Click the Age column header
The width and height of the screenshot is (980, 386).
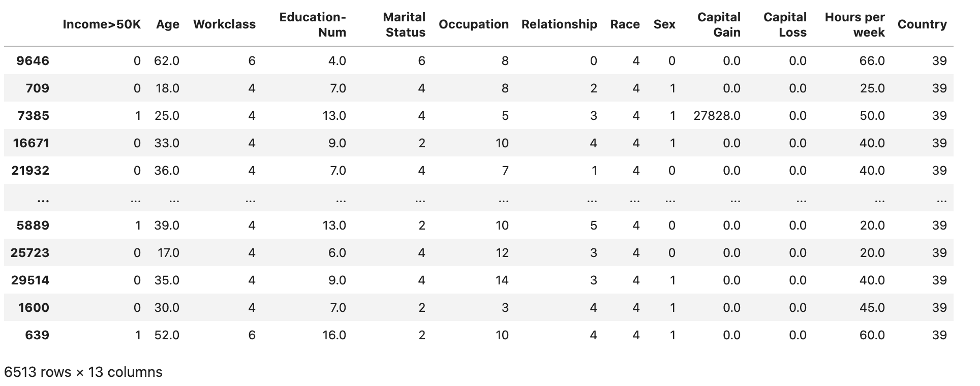pyautogui.click(x=168, y=24)
